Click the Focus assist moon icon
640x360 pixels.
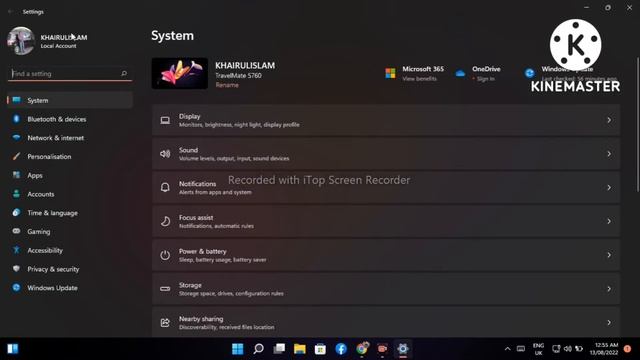[x=165, y=221]
